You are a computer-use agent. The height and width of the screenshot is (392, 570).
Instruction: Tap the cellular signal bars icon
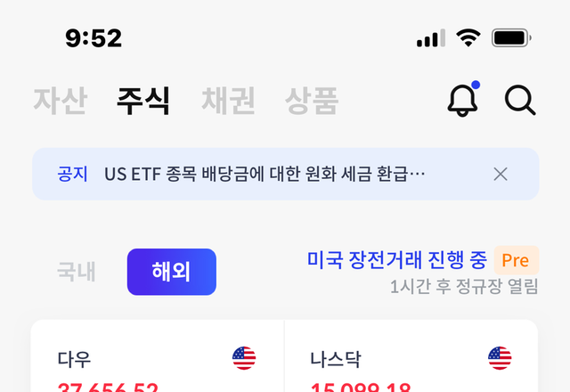(x=431, y=37)
